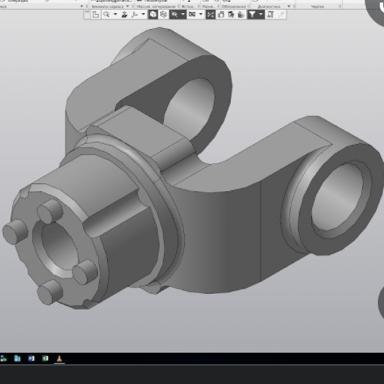Open the zoom magnifier dropdown arrow
The image size is (384, 384).
coord(115,14)
